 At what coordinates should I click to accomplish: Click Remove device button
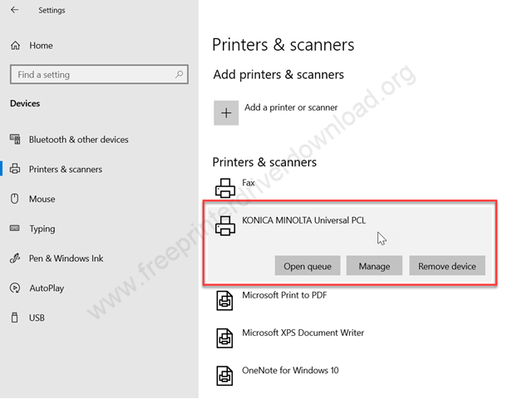[x=447, y=266]
